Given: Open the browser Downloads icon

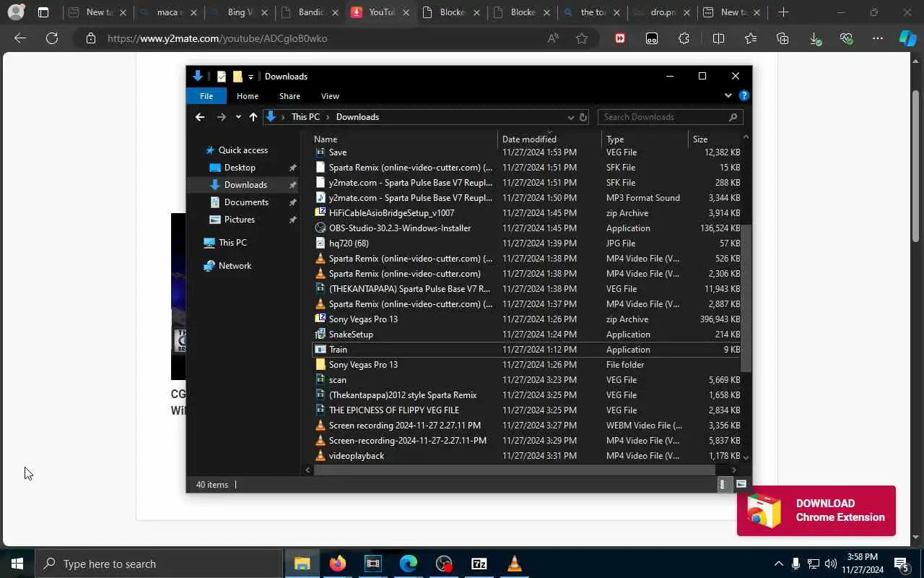Looking at the screenshot, I should (815, 38).
